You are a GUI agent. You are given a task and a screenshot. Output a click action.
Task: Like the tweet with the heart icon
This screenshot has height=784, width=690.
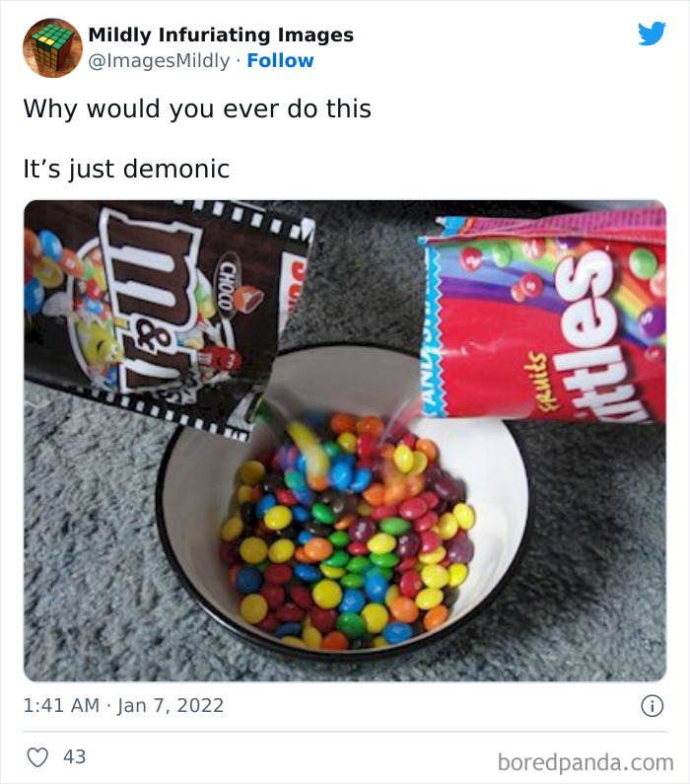(x=37, y=757)
